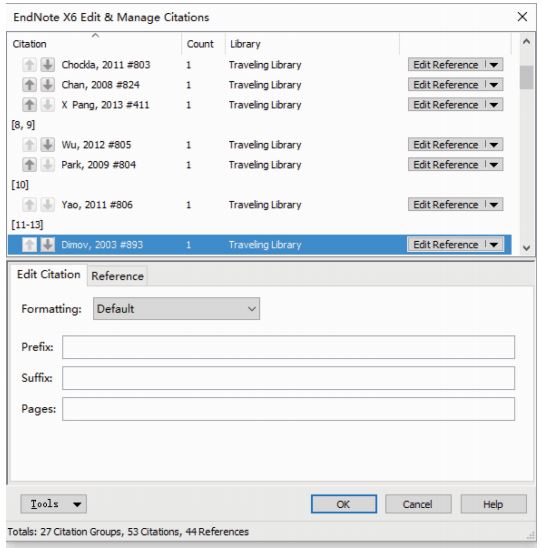Open Help for the citations dialog
This screenshot has width=542, height=548.
(493, 504)
